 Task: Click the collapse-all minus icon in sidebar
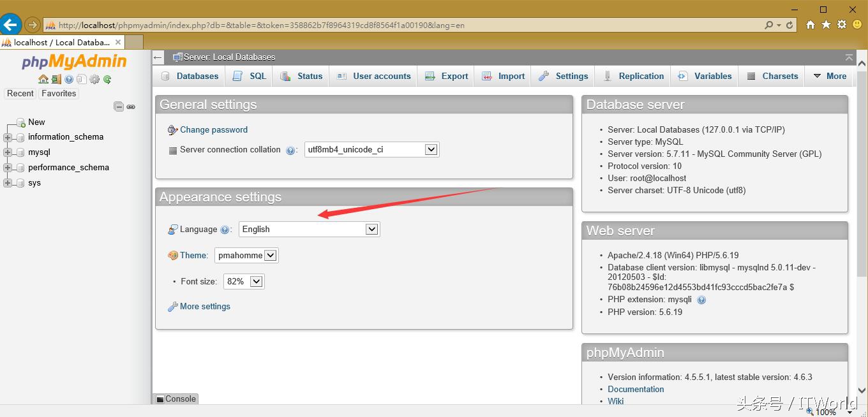click(119, 106)
